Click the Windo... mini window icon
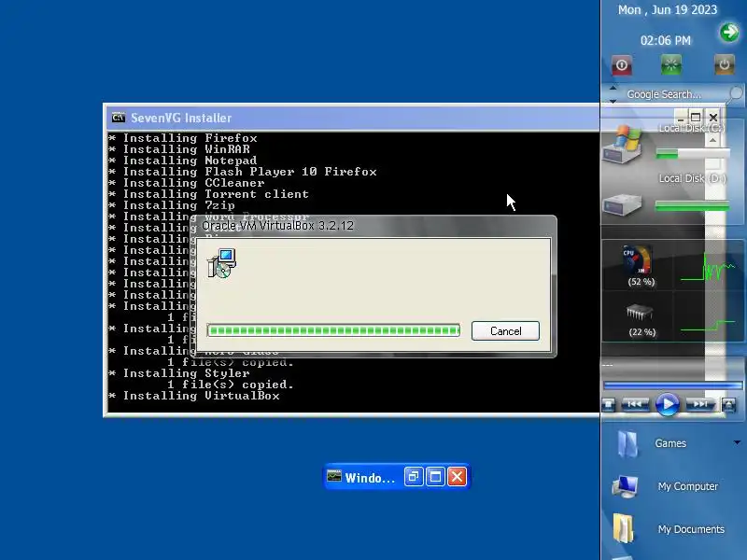Viewport: 747px width, 560px height. [334, 477]
